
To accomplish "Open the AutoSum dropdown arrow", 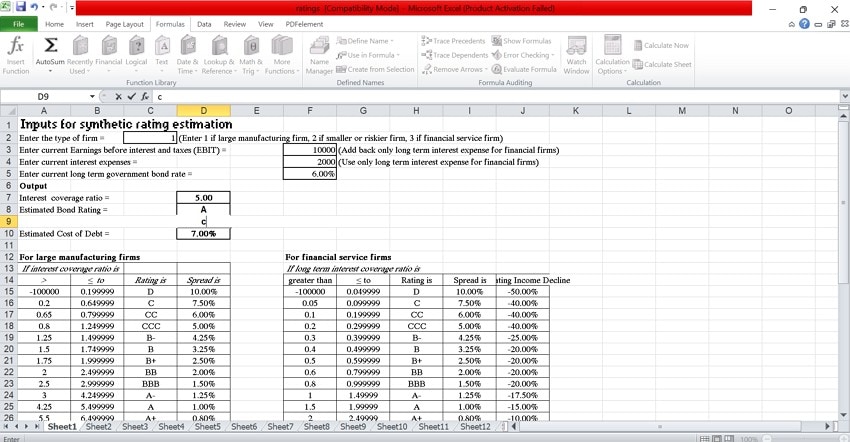I will pos(50,71).
